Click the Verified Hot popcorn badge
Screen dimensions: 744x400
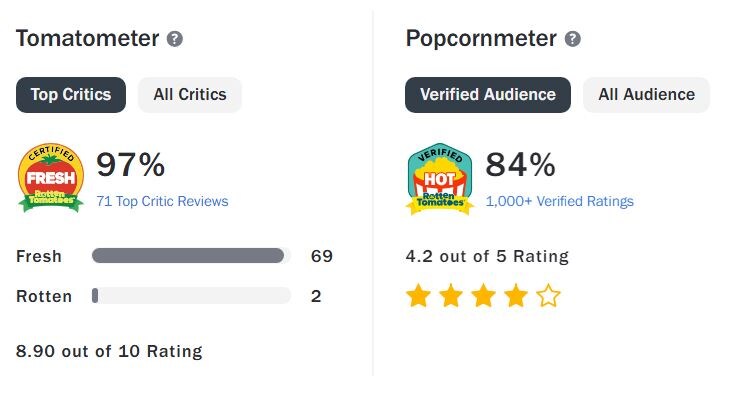pos(439,177)
